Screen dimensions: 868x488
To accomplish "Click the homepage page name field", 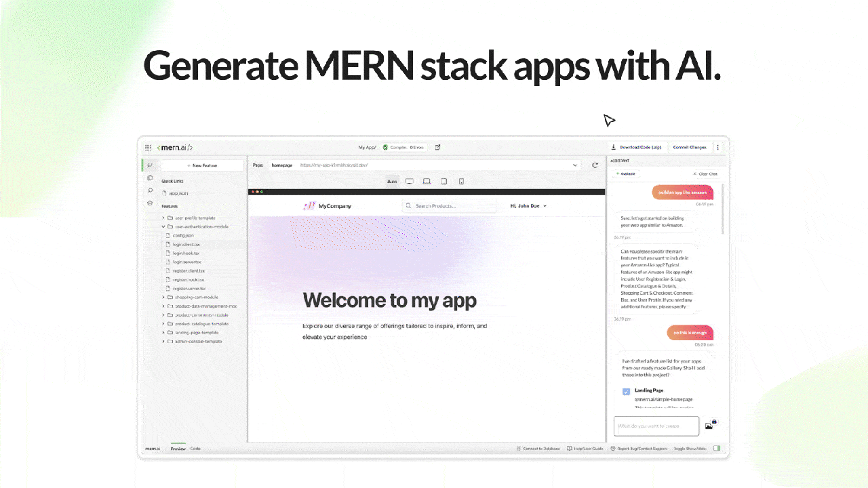I will click(282, 165).
